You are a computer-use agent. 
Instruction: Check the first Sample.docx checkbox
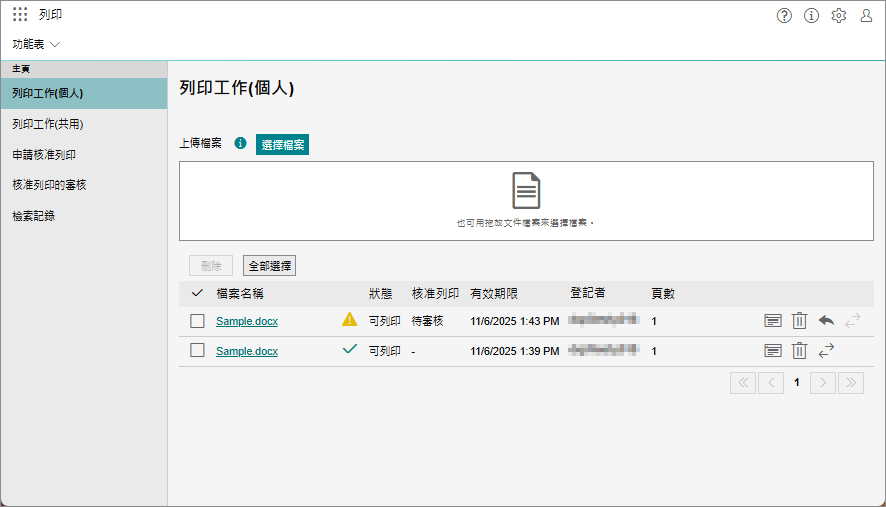(x=197, y=321)
